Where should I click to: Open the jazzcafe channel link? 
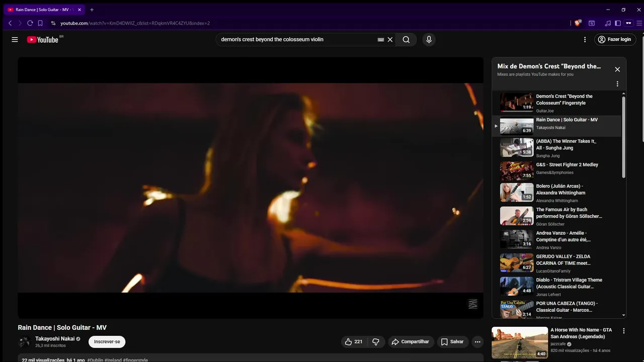pyautogui.click(x=558, y=344)
